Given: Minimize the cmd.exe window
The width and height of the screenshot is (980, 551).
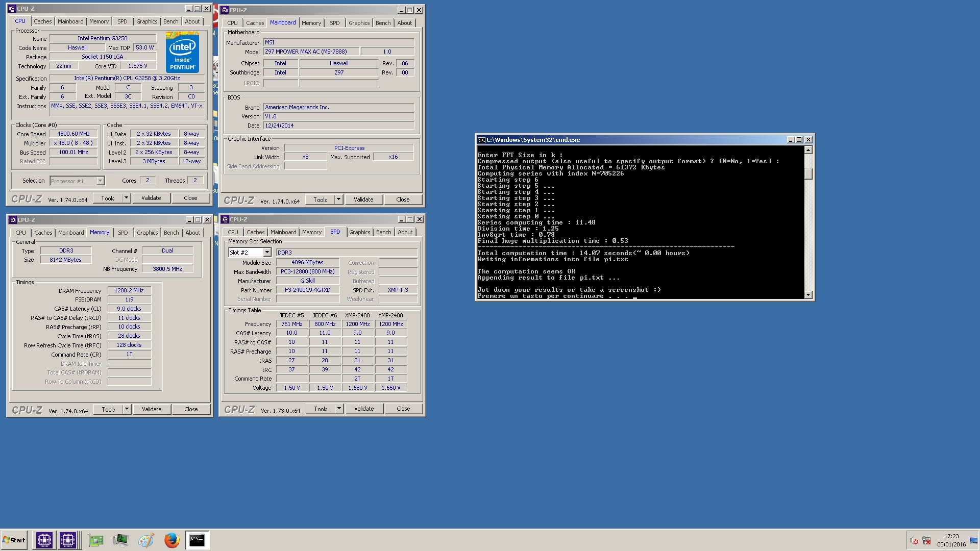Looking at the screenshot, I should pos(791,140).
